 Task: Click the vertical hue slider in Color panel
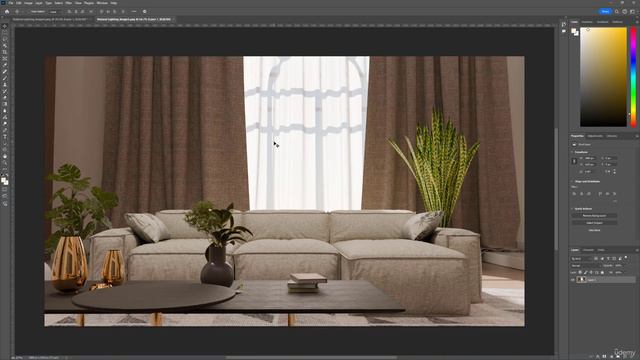coord(633,77)
